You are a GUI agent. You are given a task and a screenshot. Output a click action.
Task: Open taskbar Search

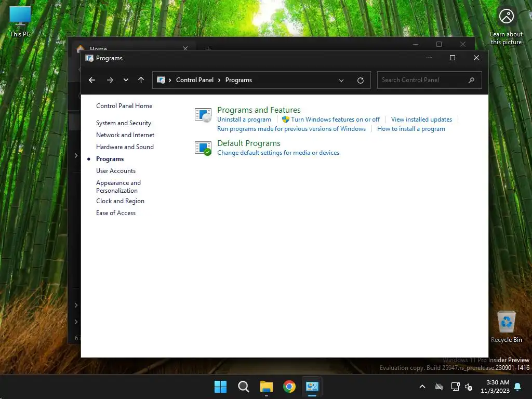[x=243, y=387]
